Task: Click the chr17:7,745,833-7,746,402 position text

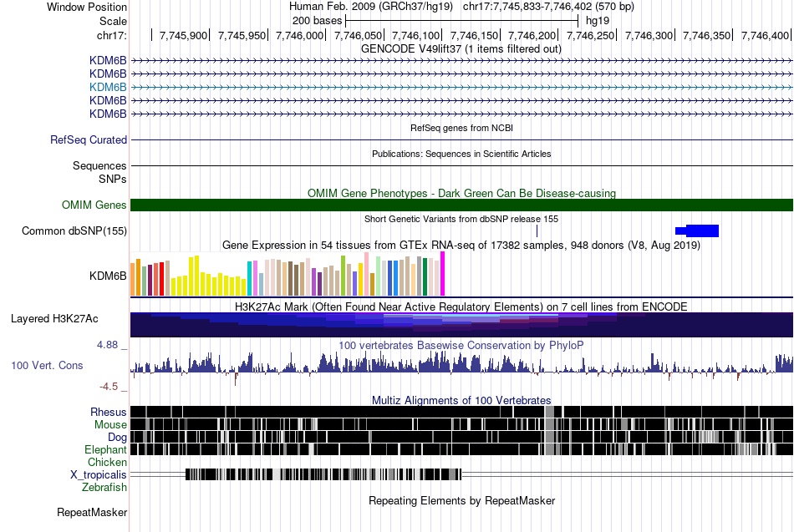Action: click(x=548, y=7)
